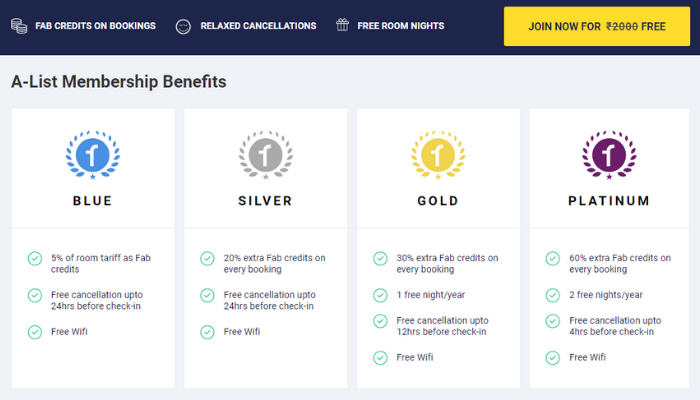Click the checkmark beside Blue's Free Wifi

click(35, 331)
